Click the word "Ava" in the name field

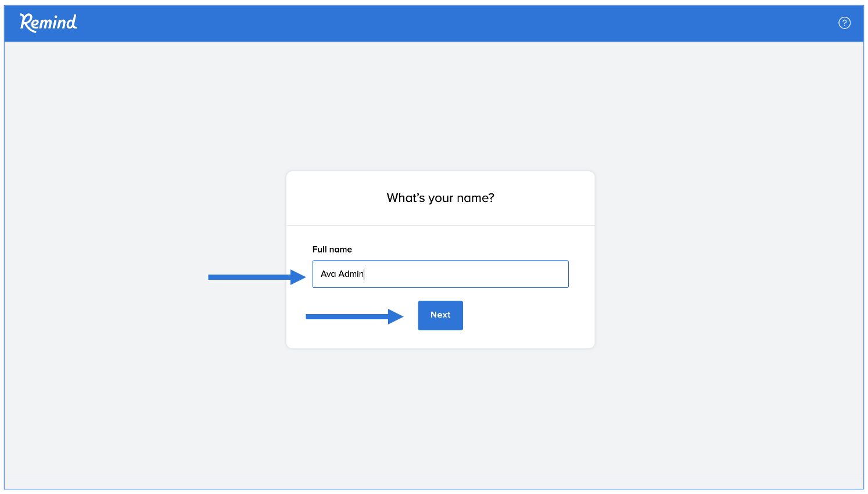pos(328,274)
